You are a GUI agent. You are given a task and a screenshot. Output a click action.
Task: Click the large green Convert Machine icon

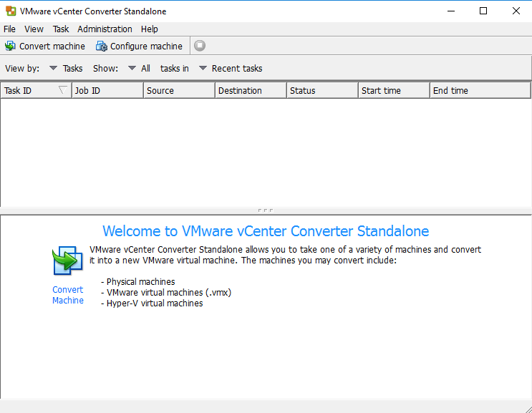pos(67,261)
